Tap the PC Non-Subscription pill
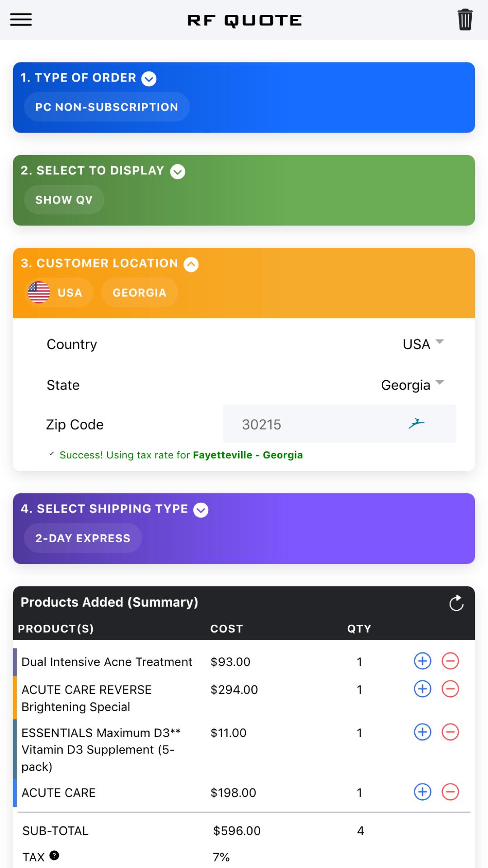The image size is (488, 868). click(x=107, y=107)
